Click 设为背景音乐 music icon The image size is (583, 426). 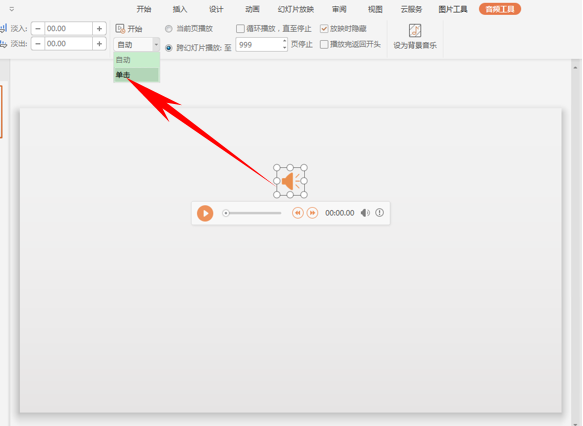[x=415, y=30]
